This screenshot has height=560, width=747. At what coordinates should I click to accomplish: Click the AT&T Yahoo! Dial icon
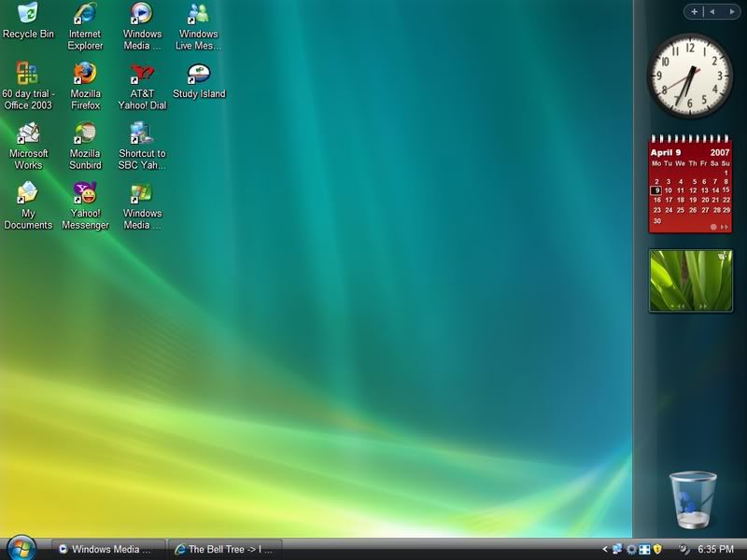click(x=142, y=75)
